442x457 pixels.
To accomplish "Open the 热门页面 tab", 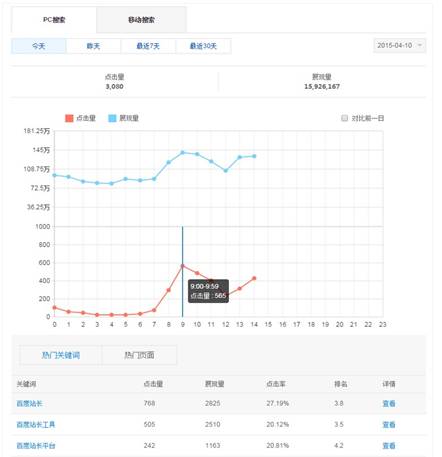I will (139, 355).
